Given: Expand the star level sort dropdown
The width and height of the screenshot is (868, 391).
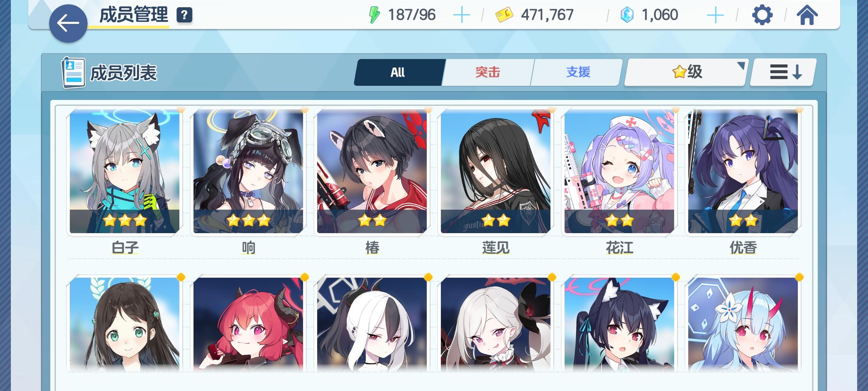Looking at the screenshot, I should point(686,72).
